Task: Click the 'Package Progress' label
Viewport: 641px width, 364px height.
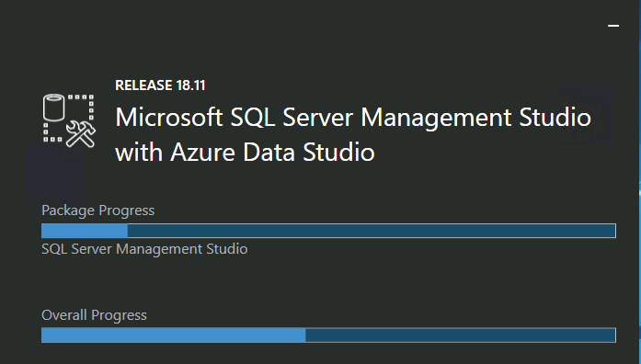Action: pos(98,210)
